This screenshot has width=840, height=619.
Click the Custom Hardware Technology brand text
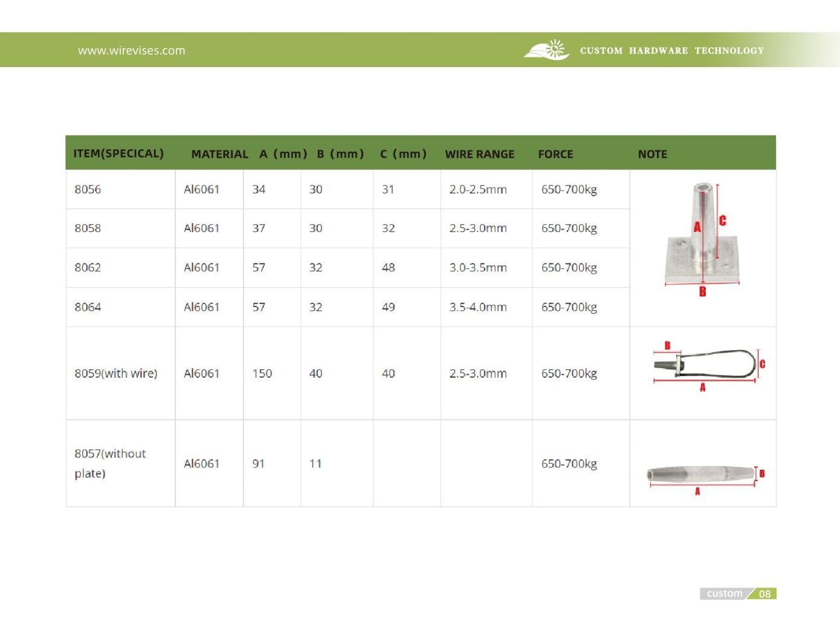(671, 51)
